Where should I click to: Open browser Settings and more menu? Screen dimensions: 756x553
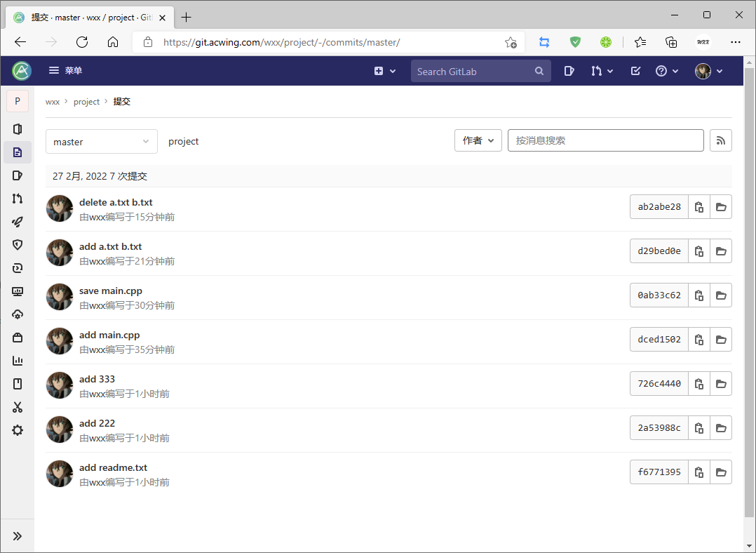pos(735,42)
